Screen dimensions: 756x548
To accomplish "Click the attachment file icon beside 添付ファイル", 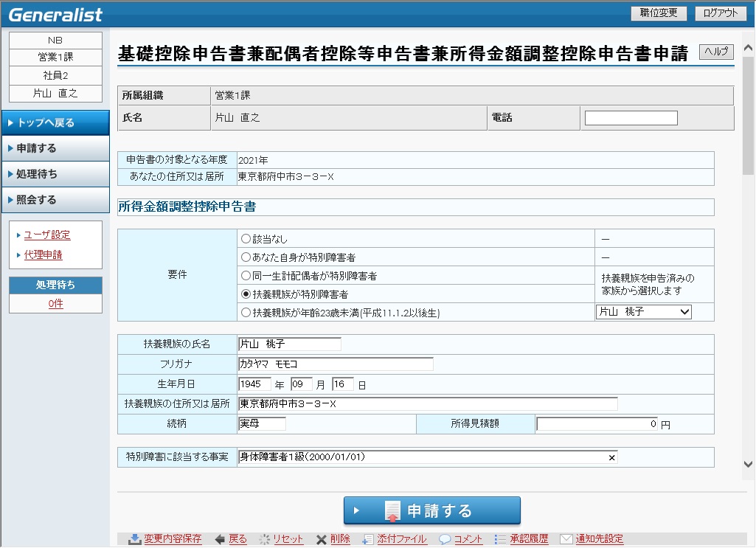I will coord(368,539).
